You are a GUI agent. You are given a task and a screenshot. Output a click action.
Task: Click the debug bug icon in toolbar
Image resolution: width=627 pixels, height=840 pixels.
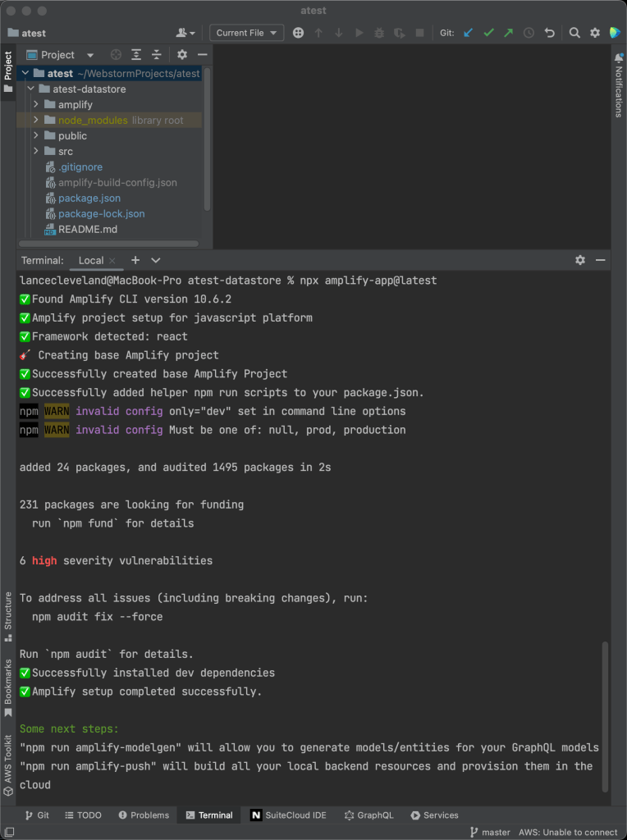click(x=379, y=33)
